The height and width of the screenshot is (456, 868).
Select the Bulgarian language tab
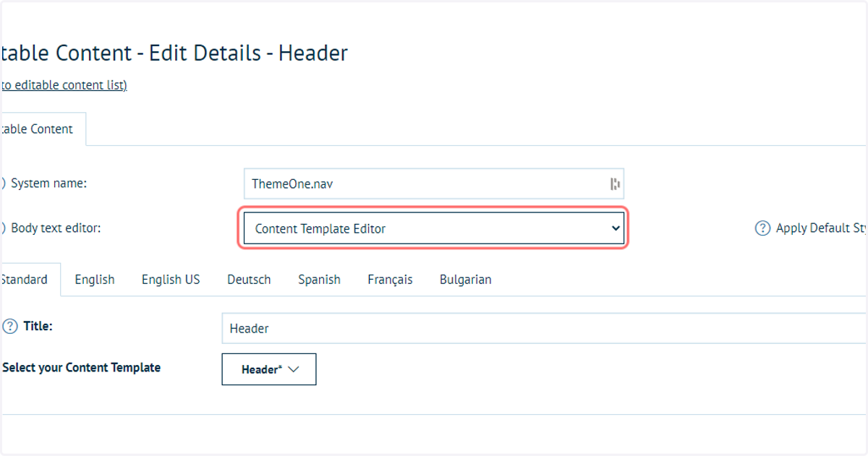point(465,280)
